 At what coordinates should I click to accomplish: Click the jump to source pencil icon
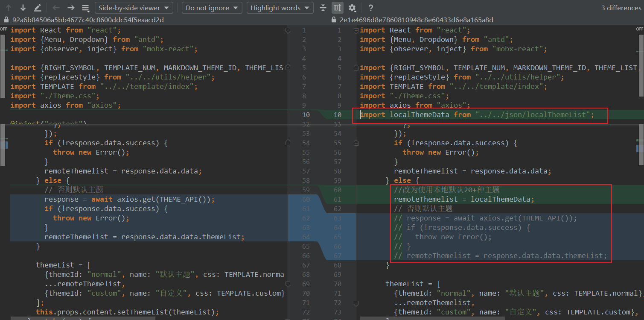tap(38, 8)
